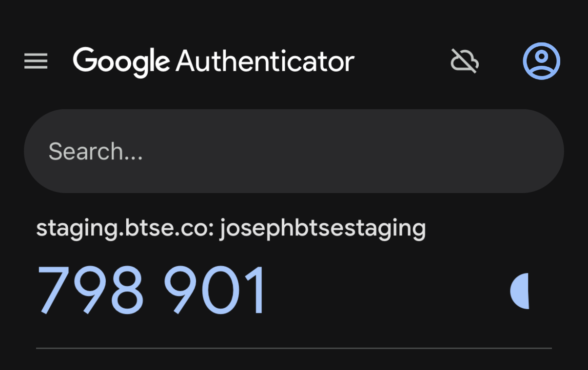Click the Search... placeholder text

click(96, 152)
